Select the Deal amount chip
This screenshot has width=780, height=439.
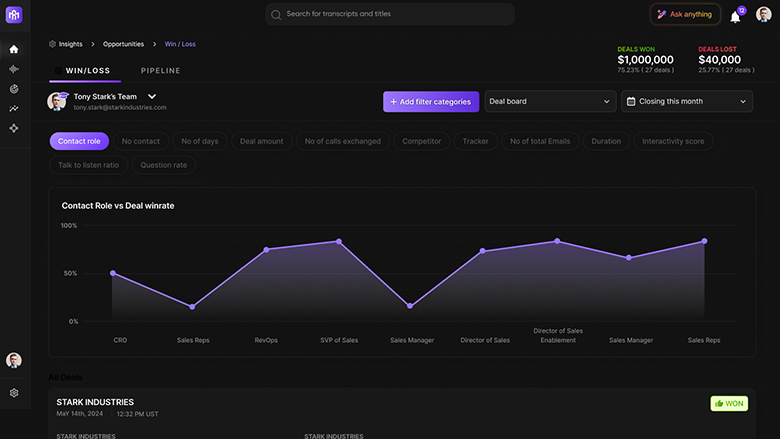point(262,141)
